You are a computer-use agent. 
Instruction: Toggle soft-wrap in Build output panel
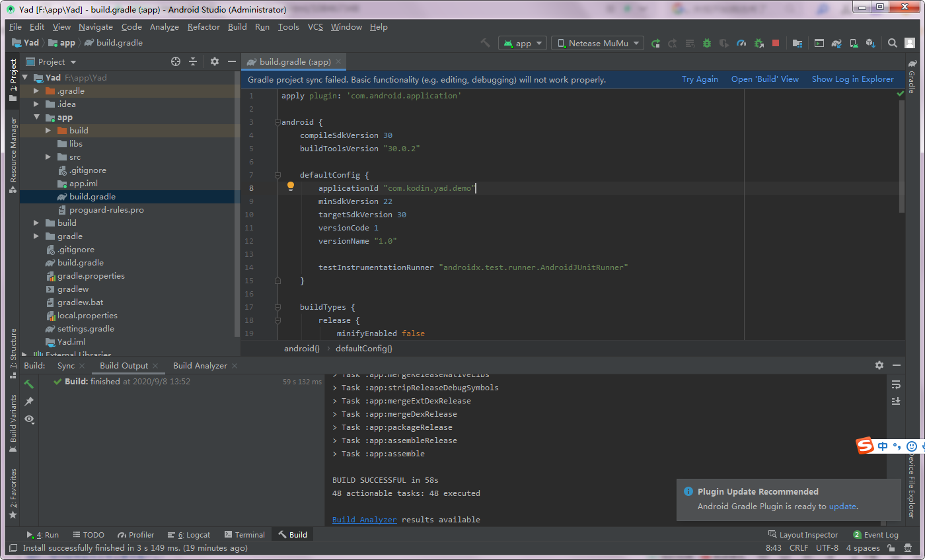coord(896,384)
